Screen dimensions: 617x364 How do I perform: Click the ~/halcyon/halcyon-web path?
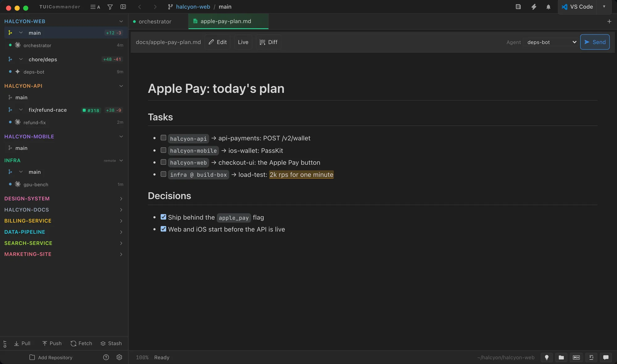[506, 358]
